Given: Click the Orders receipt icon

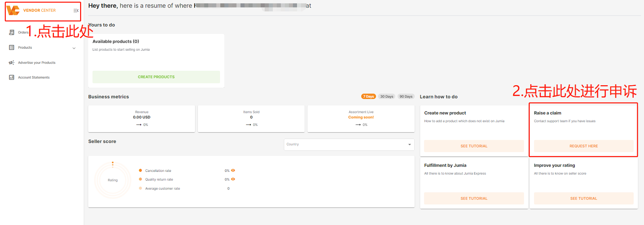Looking at the screenshot, I should 12,32.
